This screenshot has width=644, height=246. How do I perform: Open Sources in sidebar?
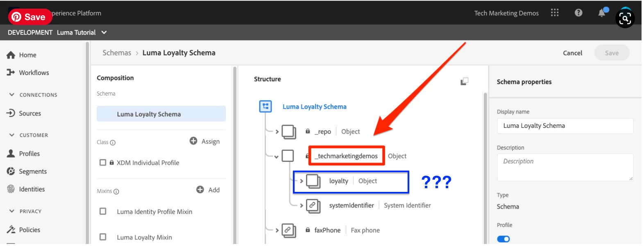30,113
